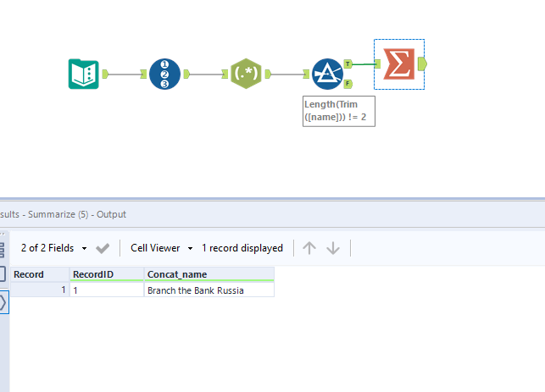Screen dimensions: 545x392
Task: Click the Summarize (5) - Output results title
Action: tap(63, 214)
